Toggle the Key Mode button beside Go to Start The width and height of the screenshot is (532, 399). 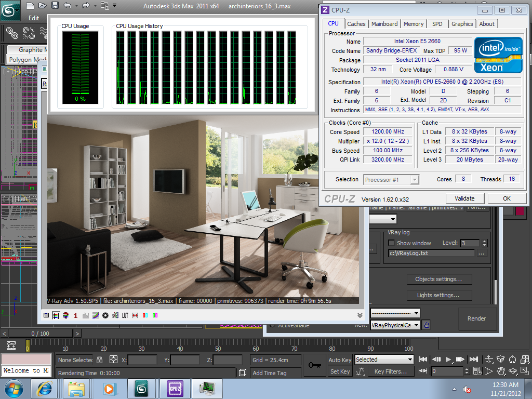423,371
